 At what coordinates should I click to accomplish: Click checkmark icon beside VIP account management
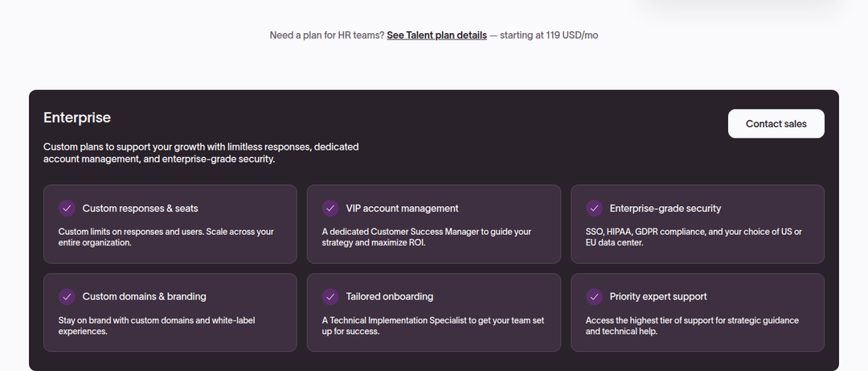[330, 208]
